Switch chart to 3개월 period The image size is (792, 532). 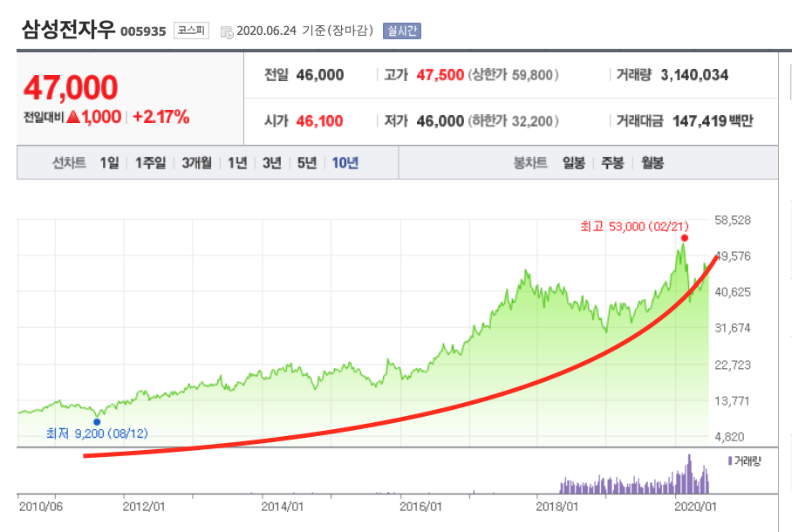click(x=197, y=163)
